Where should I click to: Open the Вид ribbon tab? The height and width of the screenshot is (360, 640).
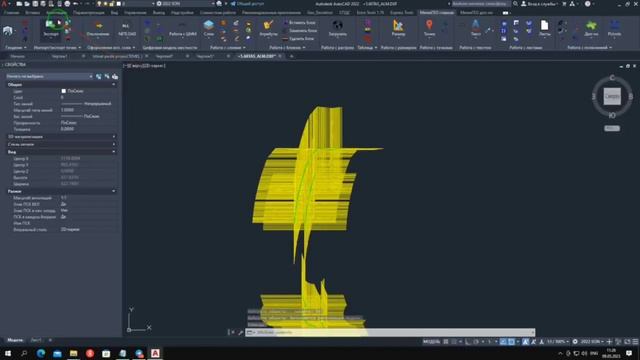(114, 13)
